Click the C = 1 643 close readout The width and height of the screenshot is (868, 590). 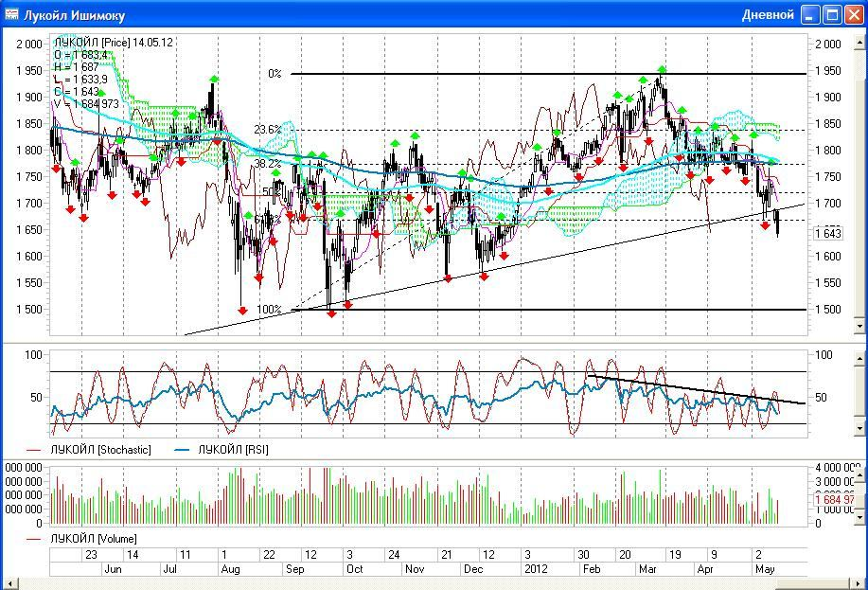coord(77,92)
